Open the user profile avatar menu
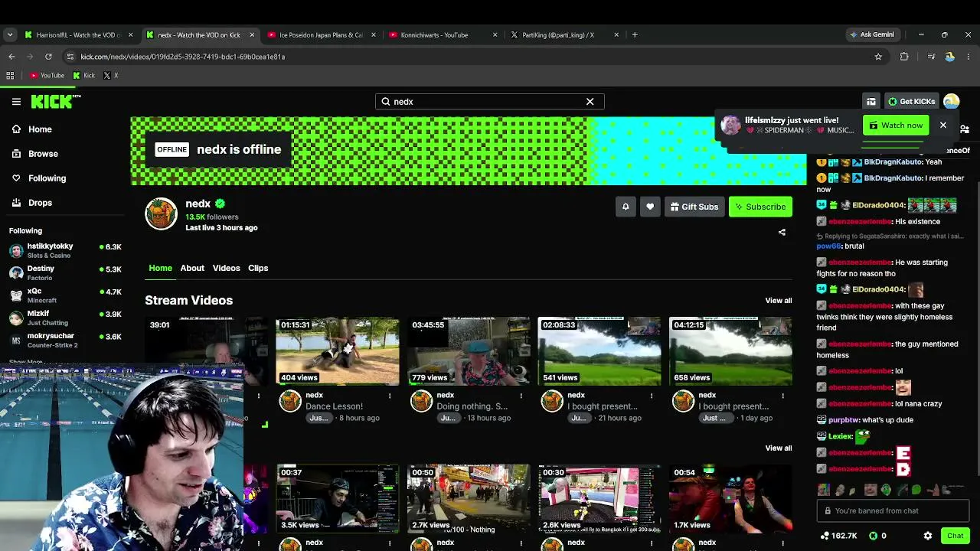Image resolution: width=980 pixels, height=551 pixels. [x=952, y=101]
